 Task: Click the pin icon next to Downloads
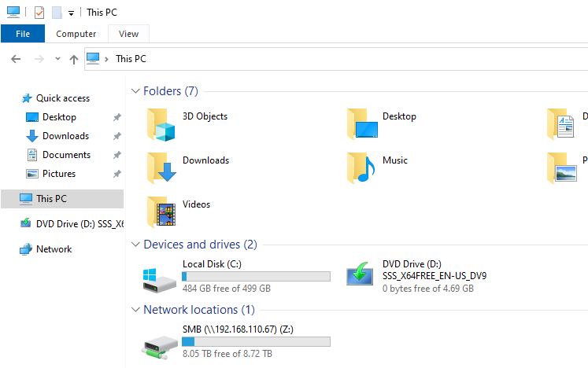(117, 136)
